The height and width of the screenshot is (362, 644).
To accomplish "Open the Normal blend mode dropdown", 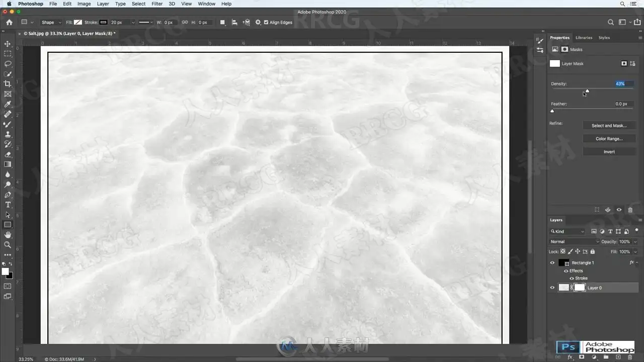I will click(574, 241).
